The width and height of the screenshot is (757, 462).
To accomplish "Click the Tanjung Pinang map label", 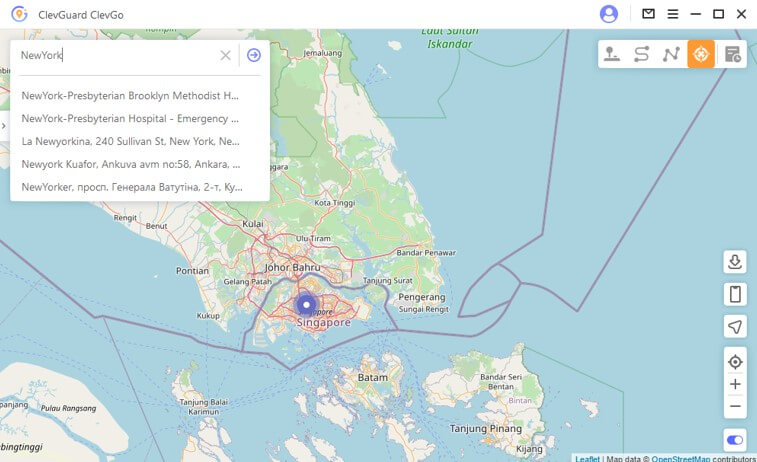I will click(x=486, y=428).
